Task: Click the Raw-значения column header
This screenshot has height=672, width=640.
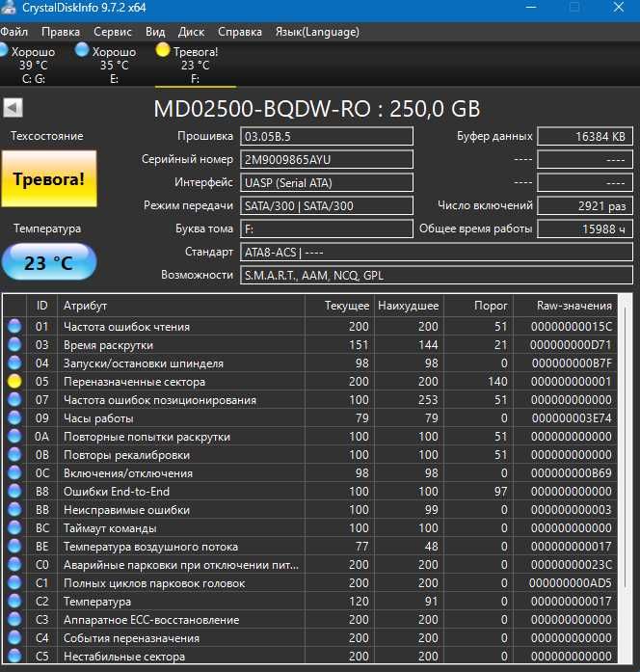Action: coord(566,306)
